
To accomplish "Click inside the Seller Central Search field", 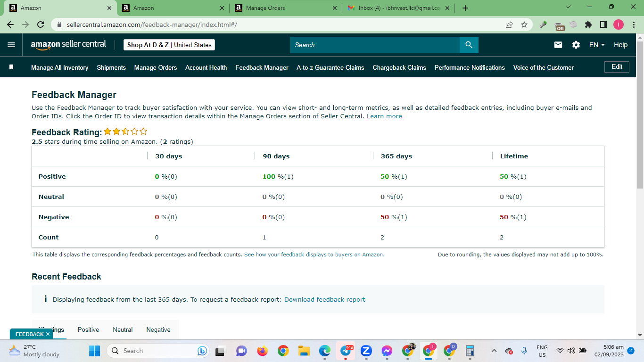I will (375, 45).
